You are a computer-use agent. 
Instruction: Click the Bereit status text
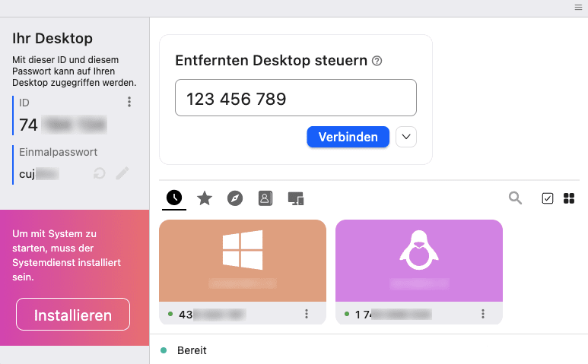192,350
